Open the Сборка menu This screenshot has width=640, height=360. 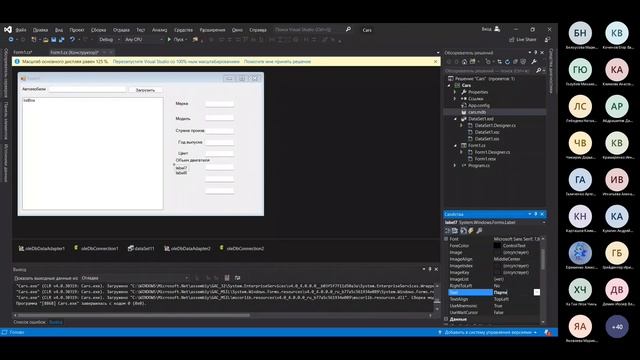click(98, 30)
